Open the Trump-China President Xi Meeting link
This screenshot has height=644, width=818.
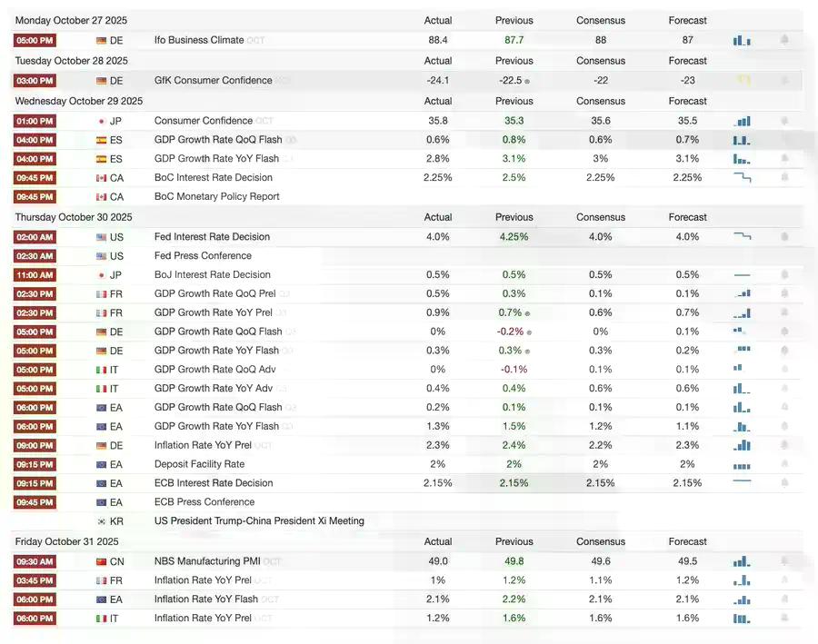259,521
